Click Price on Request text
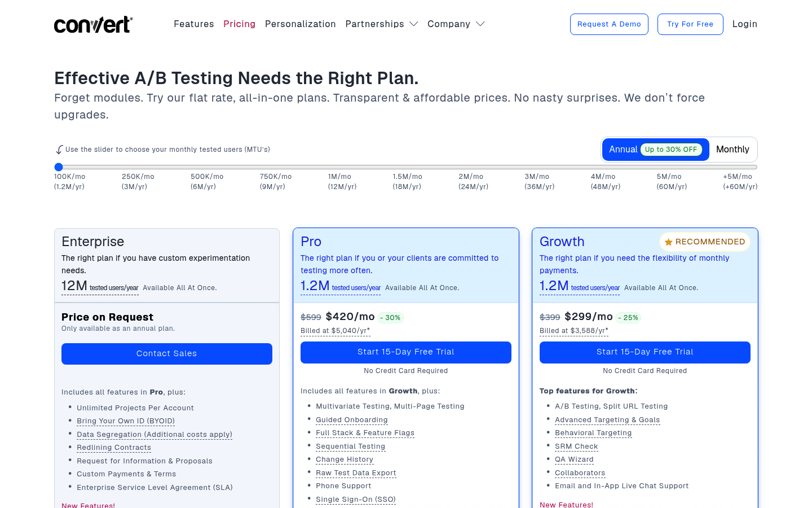This screenshot has width=812, height=508. [x=108, y=317]
